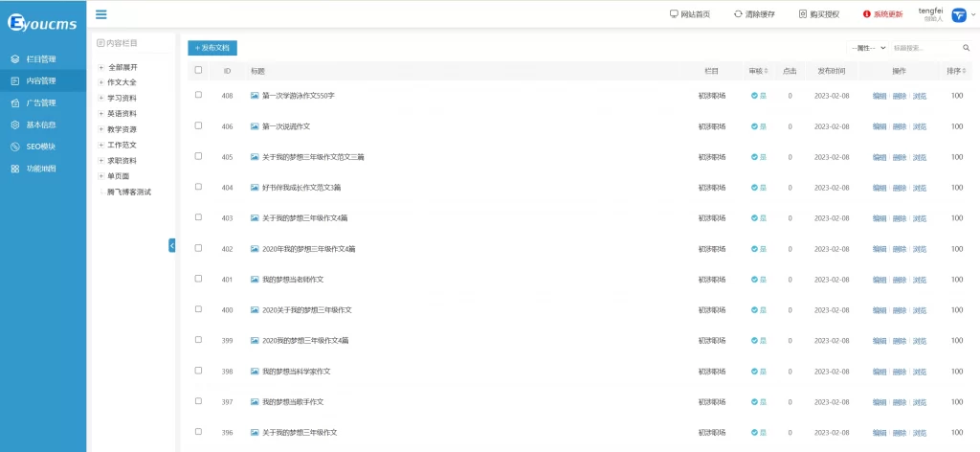The width and height of the screenshot is (980, 452).
Task: Click image icon beside 第一次学游泳作文550字
Action: tap(255, 96)
